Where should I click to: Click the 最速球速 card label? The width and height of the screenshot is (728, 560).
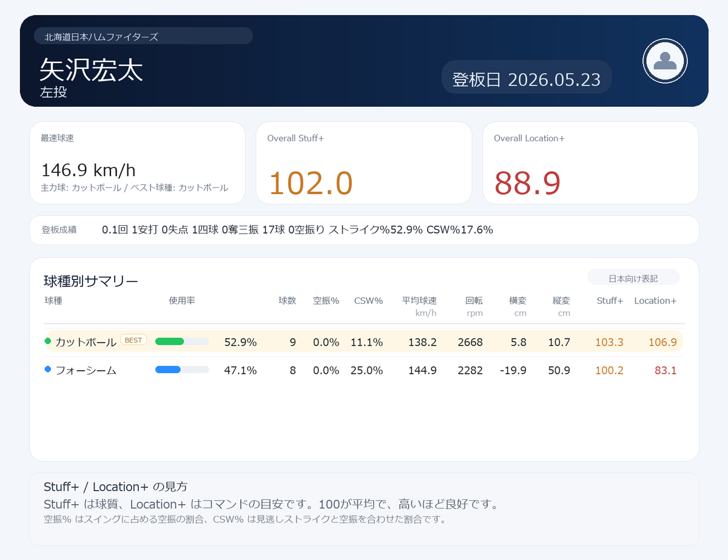(x=57, y=138)
